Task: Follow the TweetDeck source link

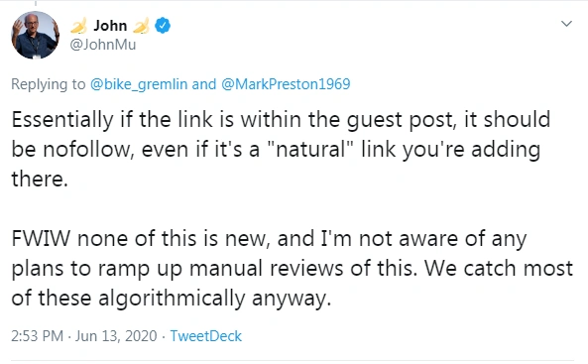Action: 206,336
